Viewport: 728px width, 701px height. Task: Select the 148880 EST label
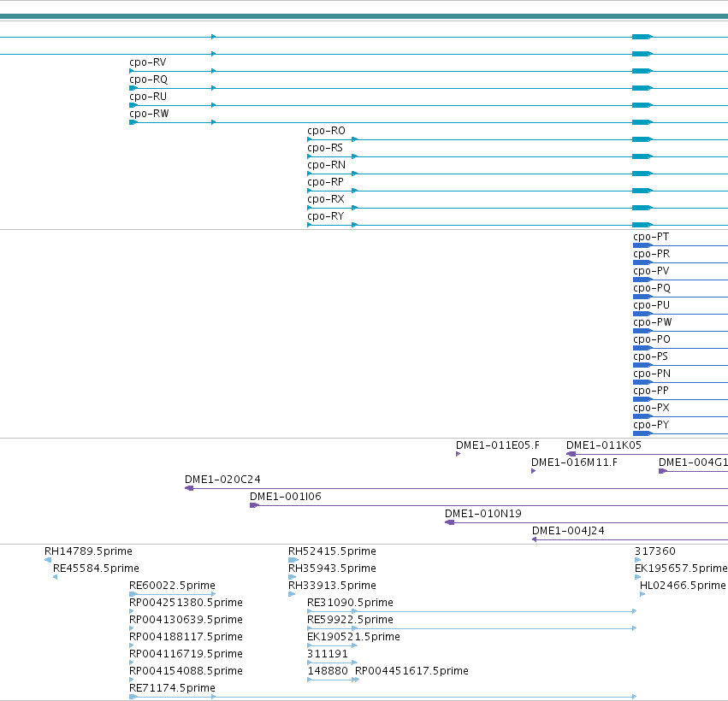[x=328, y=672]
